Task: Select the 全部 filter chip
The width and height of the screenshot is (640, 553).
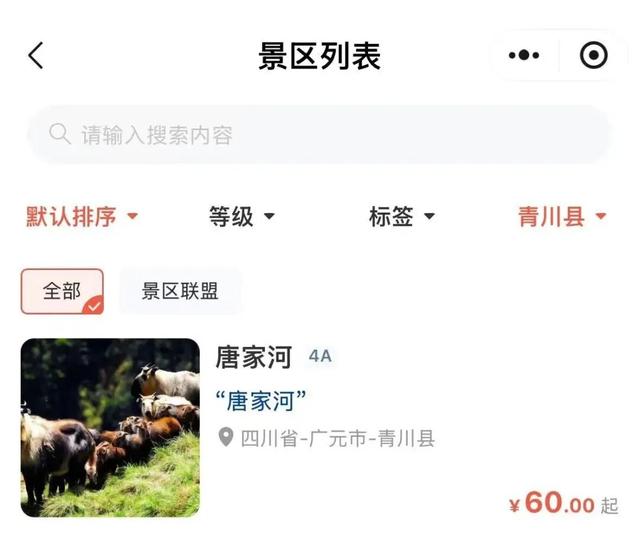Action: pyautogui.click(x=62, y=291)
